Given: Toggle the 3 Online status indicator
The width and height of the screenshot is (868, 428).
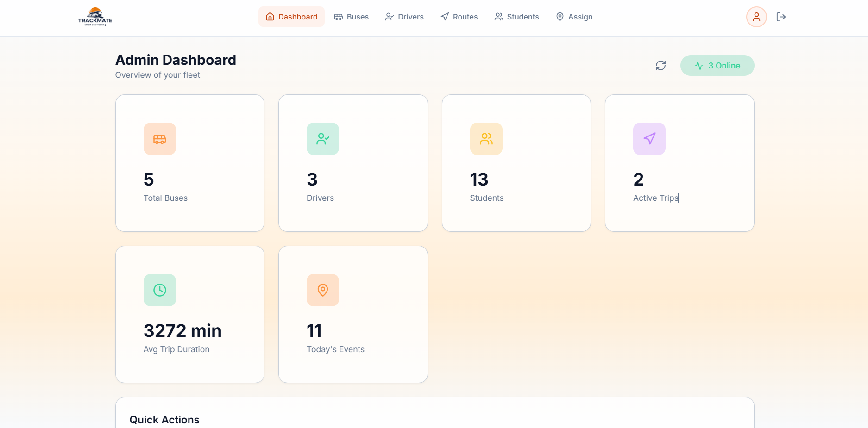Looking at the screenshot, I should 717,65.
